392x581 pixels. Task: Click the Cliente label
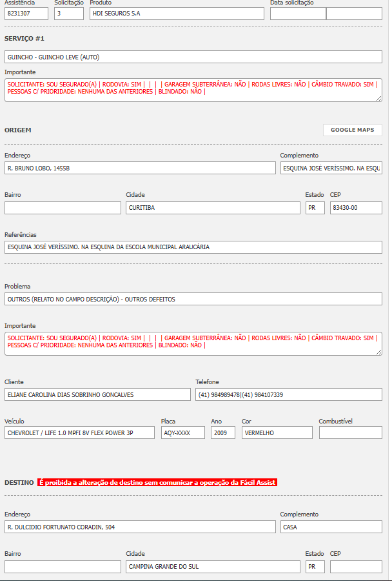coord(14,382)
